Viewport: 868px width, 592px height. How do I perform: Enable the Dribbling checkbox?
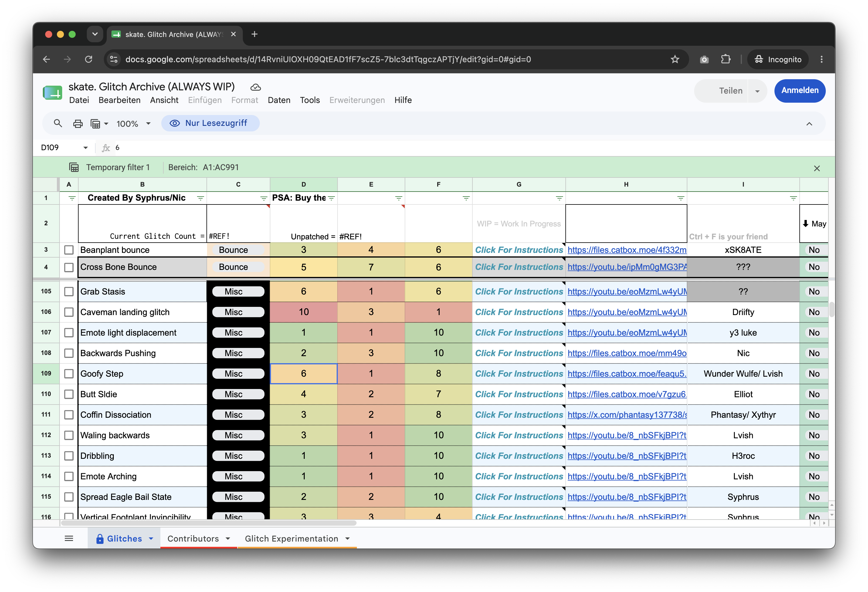tap(69, 456)
